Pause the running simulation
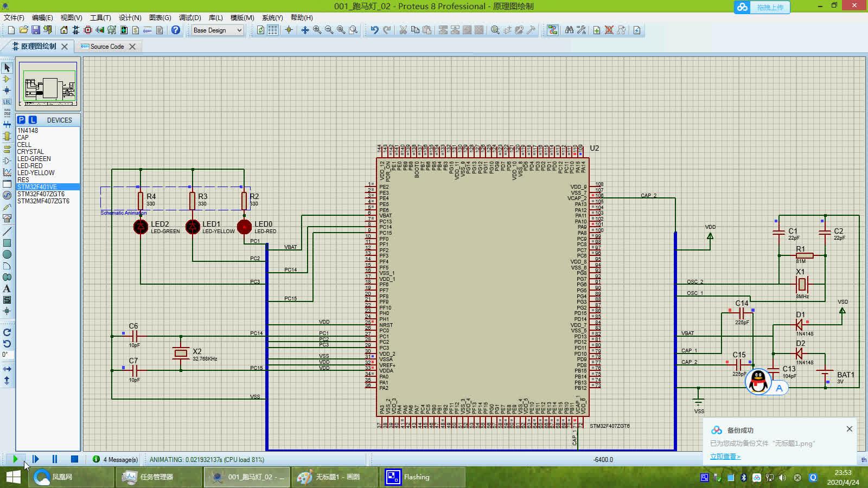Viewport: 868px width, 488px height. click(x=55, y=459)
